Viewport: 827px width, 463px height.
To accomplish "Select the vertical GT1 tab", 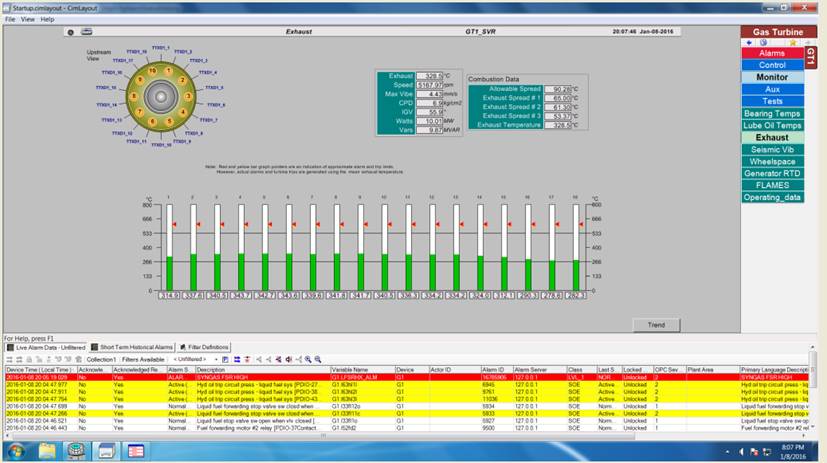I will pos(811,56).
